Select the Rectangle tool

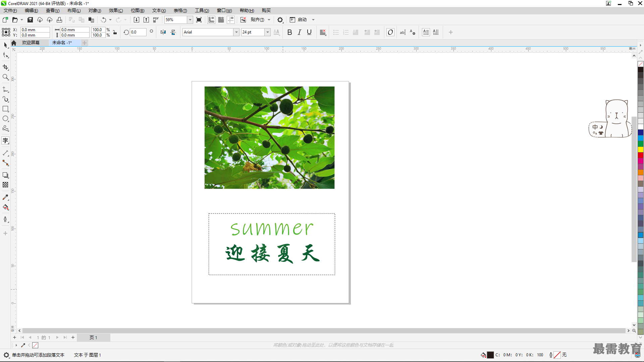5,109
